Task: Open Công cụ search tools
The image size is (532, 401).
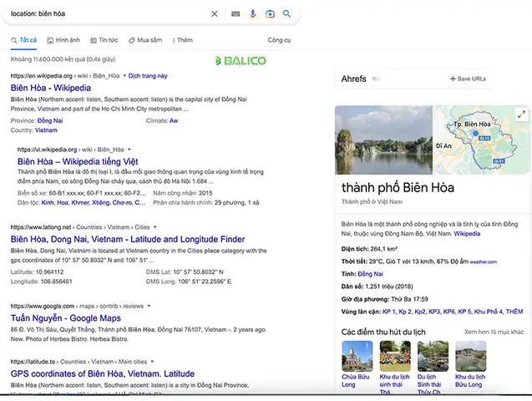Action: point(279,40)
